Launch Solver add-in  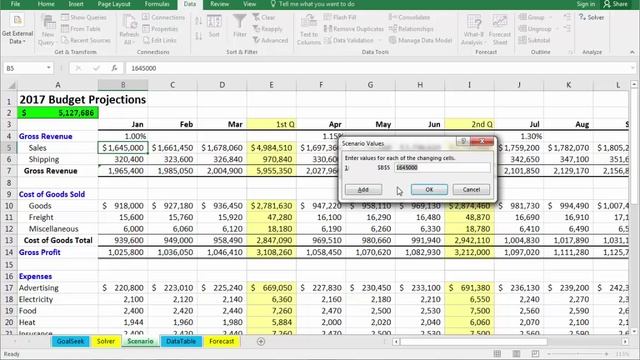point(591,18)
